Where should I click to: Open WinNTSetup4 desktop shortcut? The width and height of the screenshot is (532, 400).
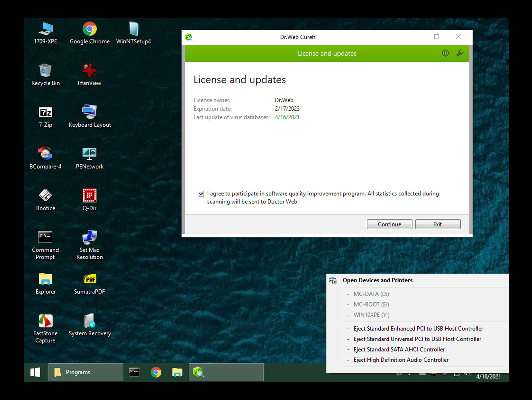pos(133,33)
